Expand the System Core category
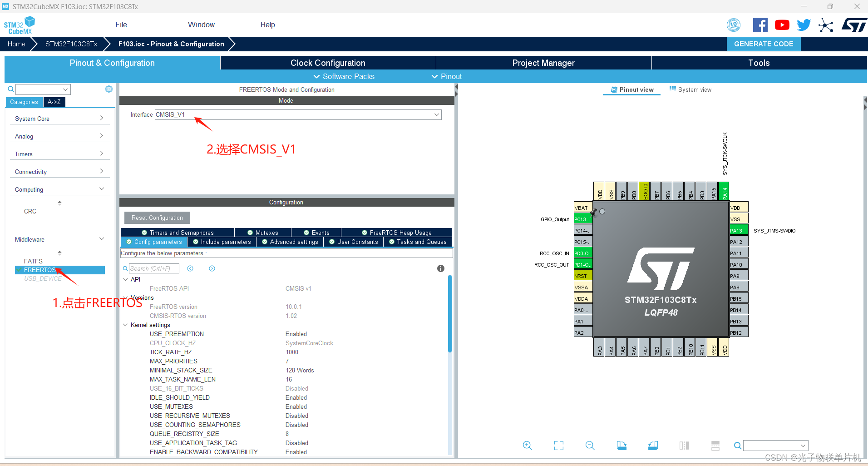This screenshot has width=868, height=466. coord(59,119)
